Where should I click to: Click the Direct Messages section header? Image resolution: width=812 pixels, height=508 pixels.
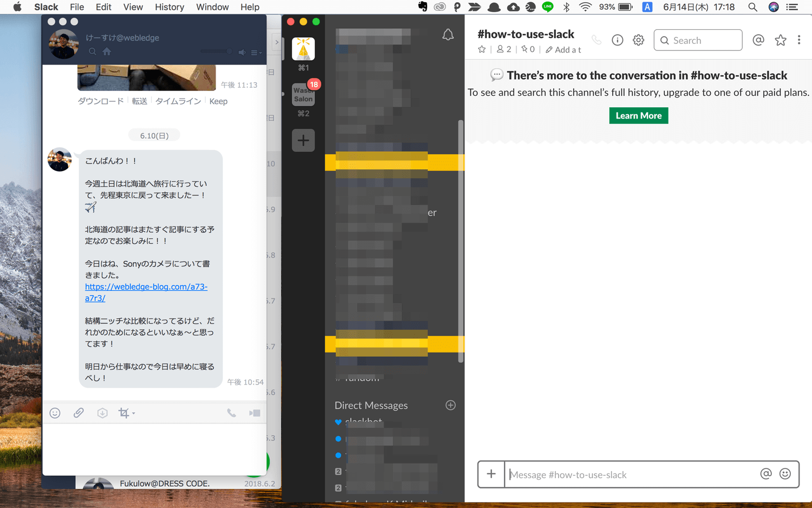click(371, 405)
